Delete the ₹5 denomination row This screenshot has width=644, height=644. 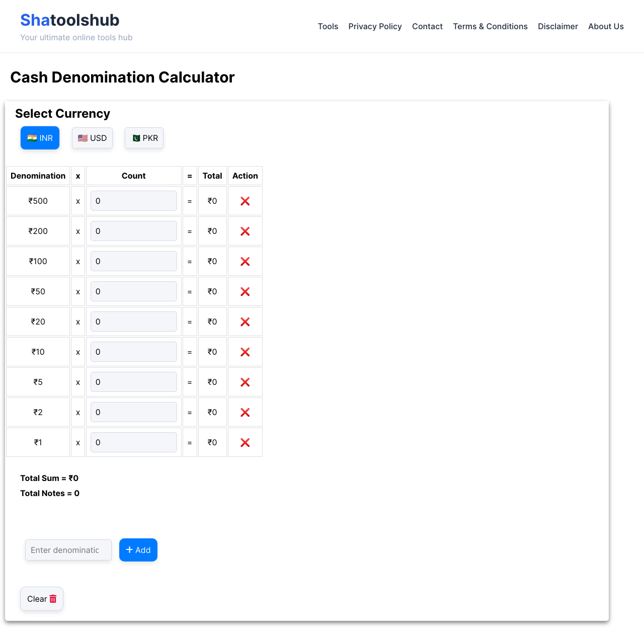(x=245, y=382)
